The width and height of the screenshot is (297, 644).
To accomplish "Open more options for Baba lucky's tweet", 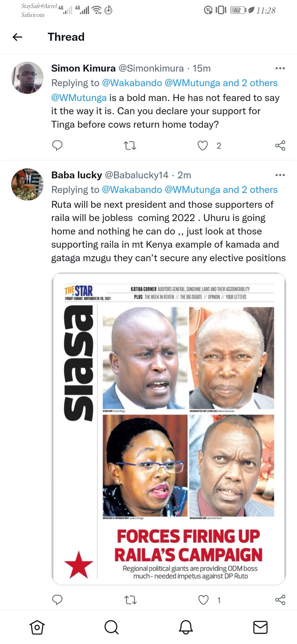I will pos(280,175).
